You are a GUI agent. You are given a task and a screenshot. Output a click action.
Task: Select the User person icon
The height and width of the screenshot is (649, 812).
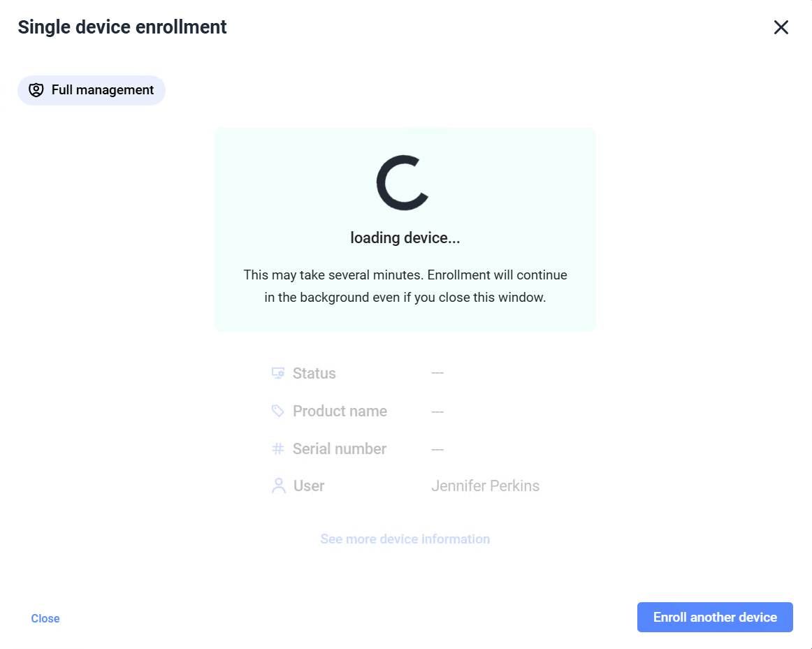point(278,485)
